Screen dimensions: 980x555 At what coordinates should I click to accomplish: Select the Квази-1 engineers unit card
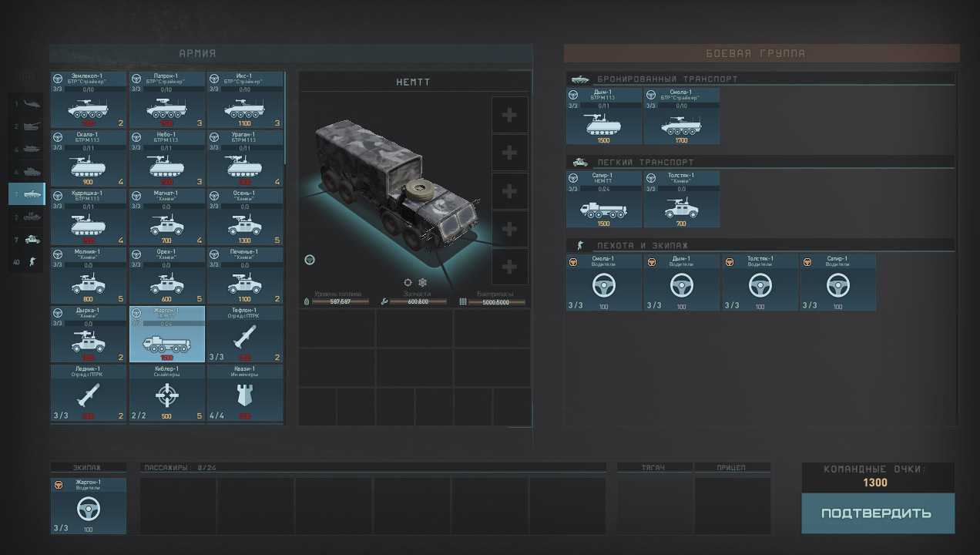click(x=245, y=393)
